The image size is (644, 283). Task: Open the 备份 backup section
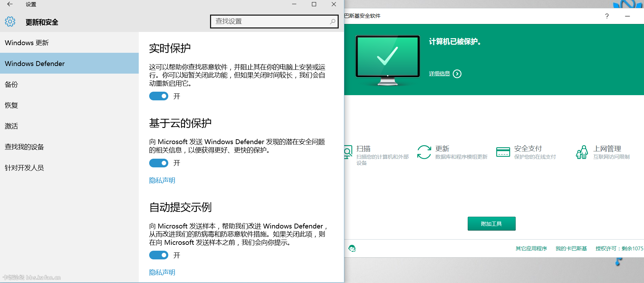pyautogui.click(x=70, y=84)
